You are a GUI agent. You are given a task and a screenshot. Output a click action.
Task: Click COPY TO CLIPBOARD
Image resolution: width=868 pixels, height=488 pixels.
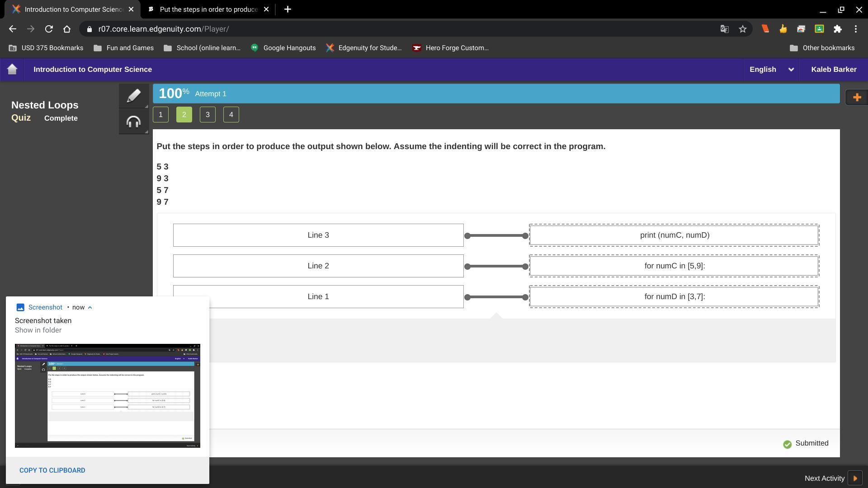point(52,470)
